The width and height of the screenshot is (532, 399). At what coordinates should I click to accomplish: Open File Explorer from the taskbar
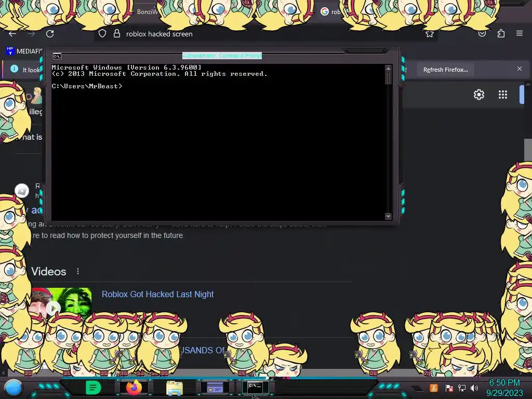[175, 388]
